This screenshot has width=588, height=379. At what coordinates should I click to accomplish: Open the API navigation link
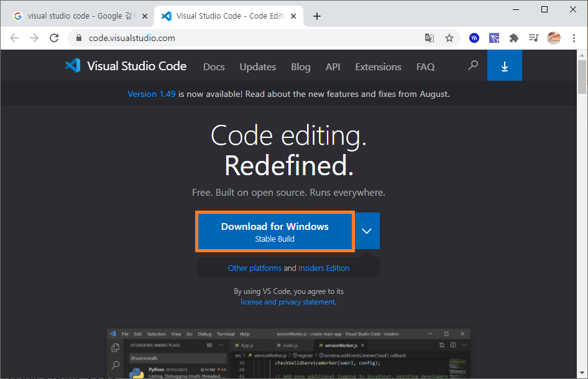tap(333, 66)
